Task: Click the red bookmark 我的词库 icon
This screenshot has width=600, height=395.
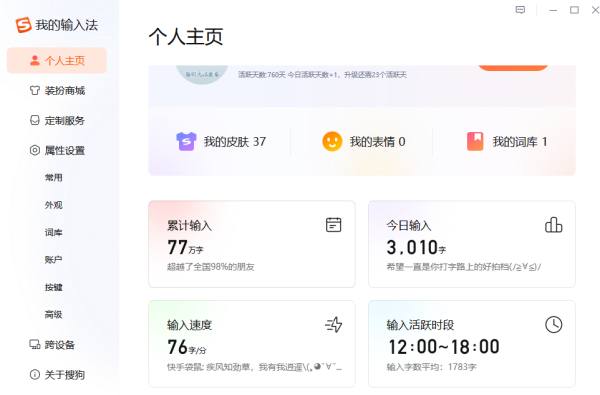Action: click(x=475, y=142)
